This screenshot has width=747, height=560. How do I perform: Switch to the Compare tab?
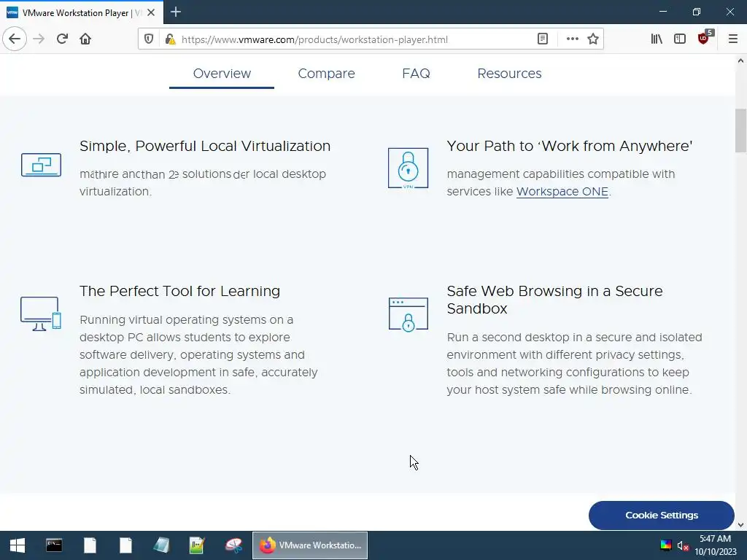pyautogui.click(x=326, y=74)
